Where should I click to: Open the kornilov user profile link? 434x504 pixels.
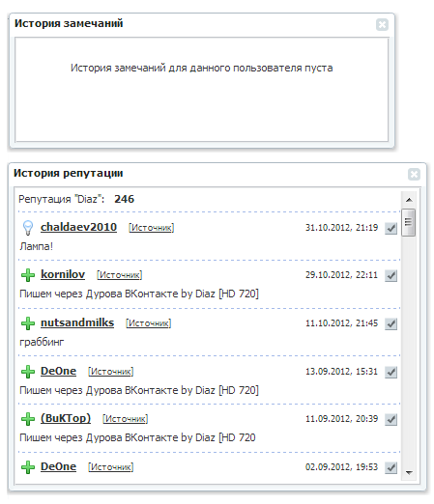coord(63,274)
